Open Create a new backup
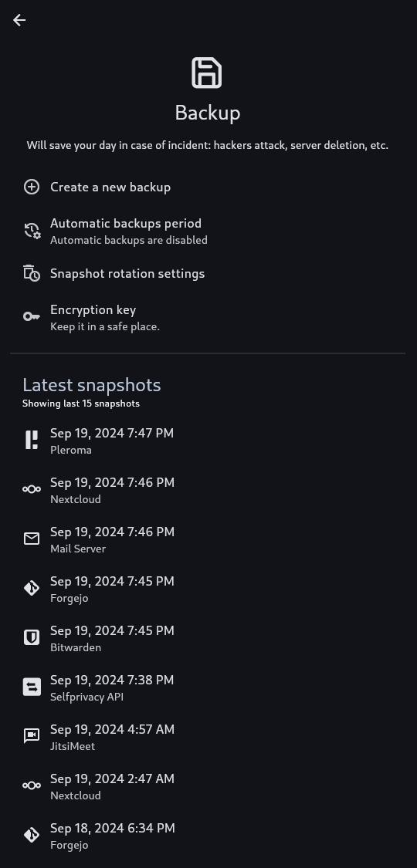The image size is (417, 868). coord(208,187)
